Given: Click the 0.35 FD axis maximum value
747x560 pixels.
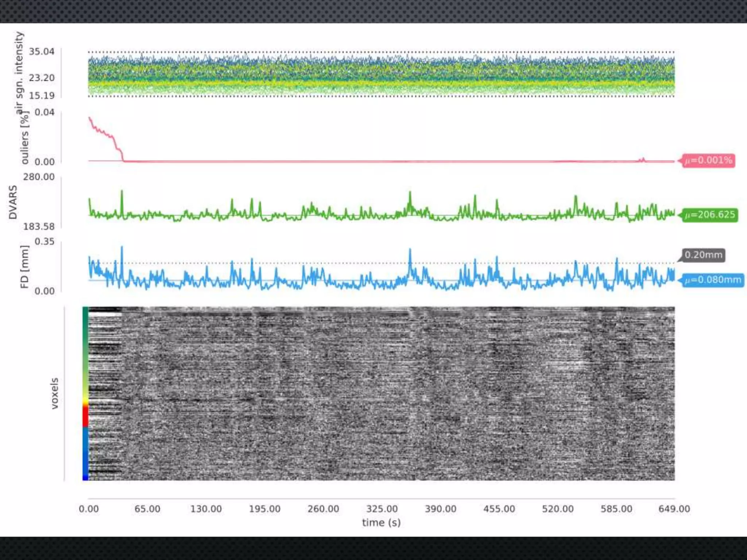Looking at the screenshot, I should pyautogui.click(x=44, y=241).
